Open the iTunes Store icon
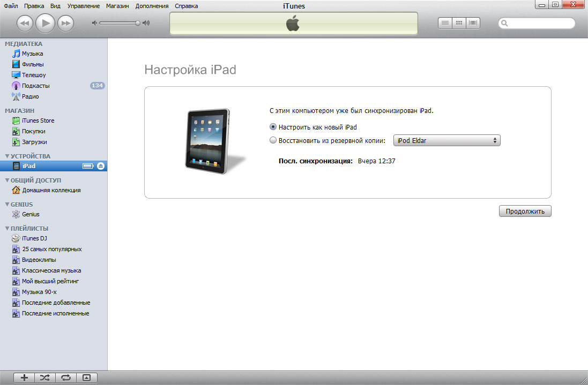The height and width of the screenshot is (385, 588). (16, 120)
